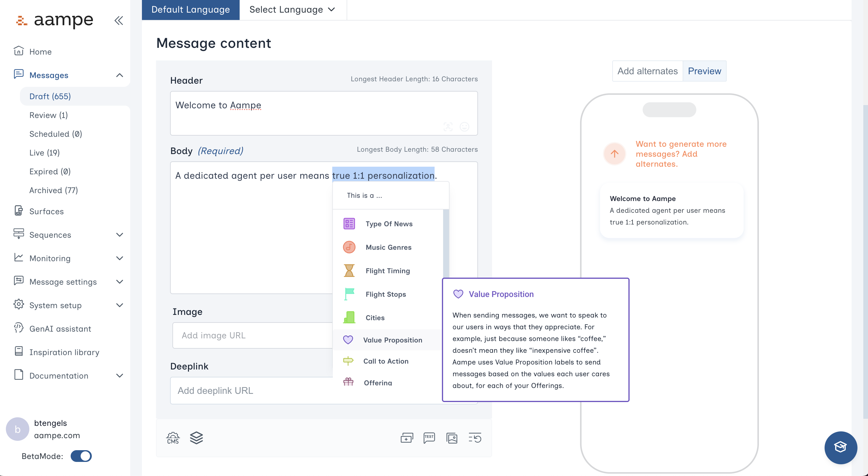The image size is (868, 476).
Task: Click the Add alternates button
Action: coord(647,71)
